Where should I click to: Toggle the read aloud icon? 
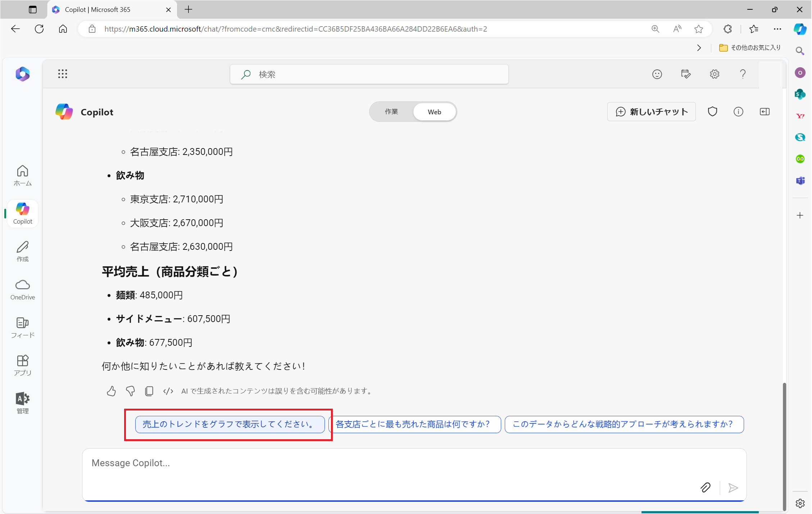click(x=677, y=29)
